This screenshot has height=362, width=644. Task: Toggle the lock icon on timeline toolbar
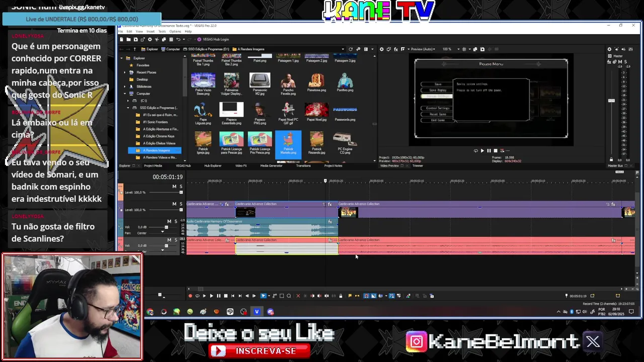341,296
